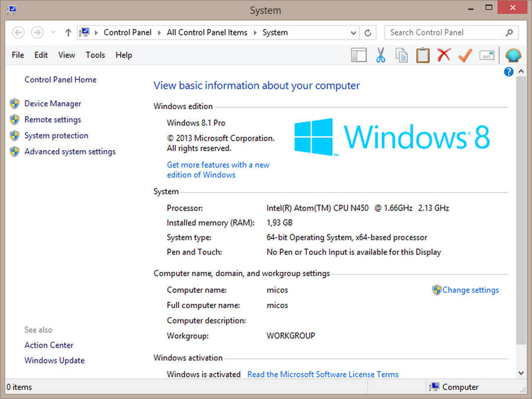Open the Classic Shell seashell settings icon
The height and width of the screenshot is (399, 532).
513,55
